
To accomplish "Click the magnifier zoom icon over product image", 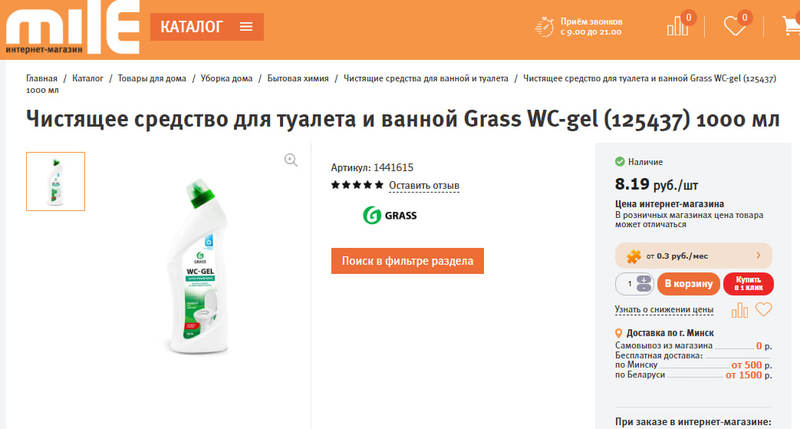I will pyautogui.click(x=291, y=160).
